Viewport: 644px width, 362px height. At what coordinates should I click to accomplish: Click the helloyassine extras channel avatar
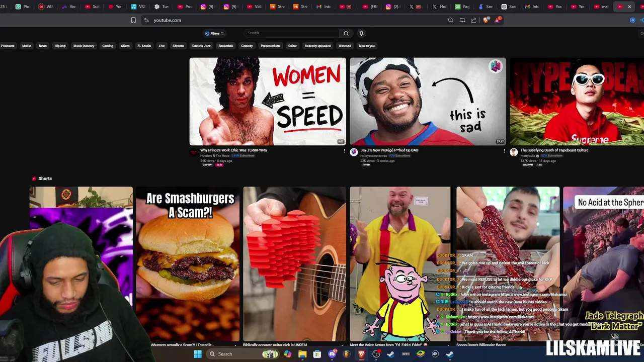click(354, 152)
